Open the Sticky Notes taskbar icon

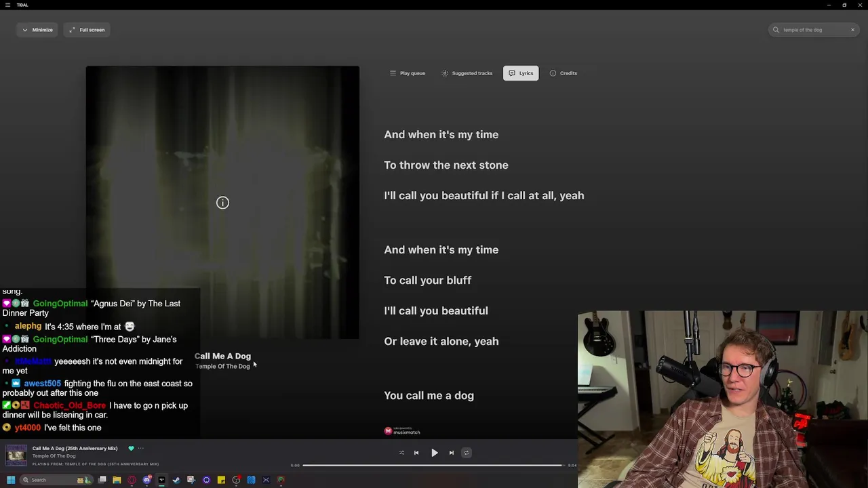click(221, 480)
